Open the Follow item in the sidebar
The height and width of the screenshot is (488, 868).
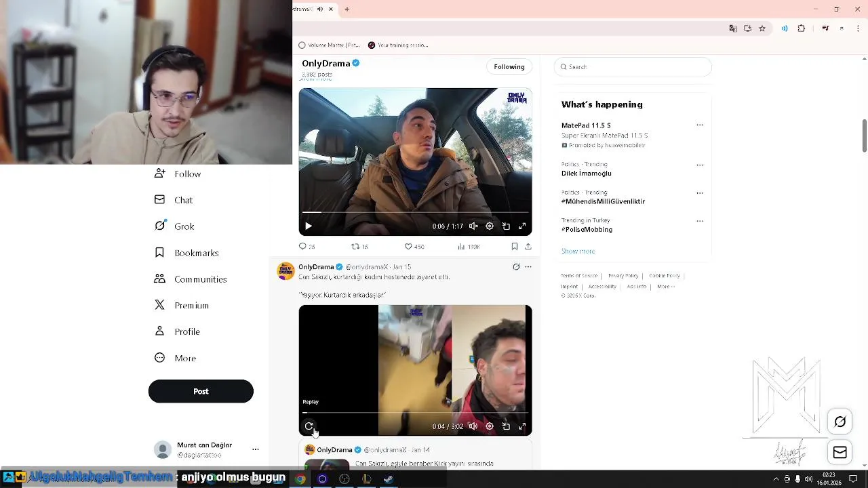[x=178, y=174]
